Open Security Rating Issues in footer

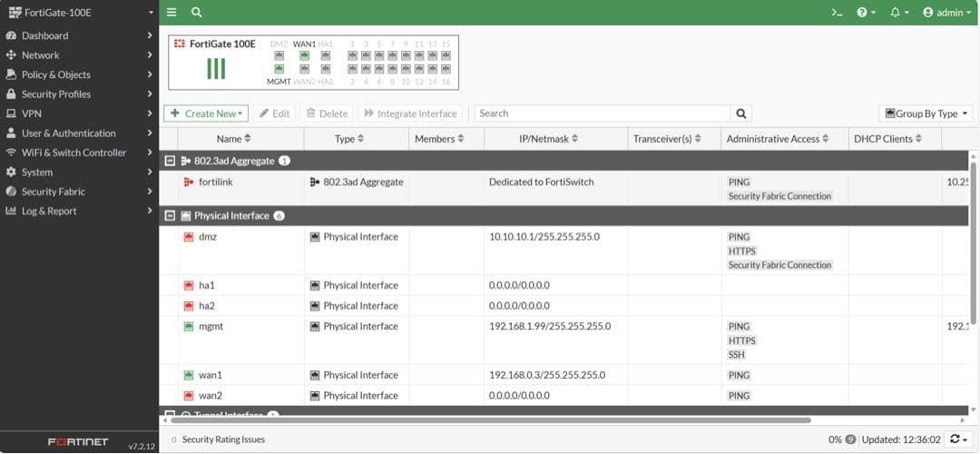pos(218,439)
